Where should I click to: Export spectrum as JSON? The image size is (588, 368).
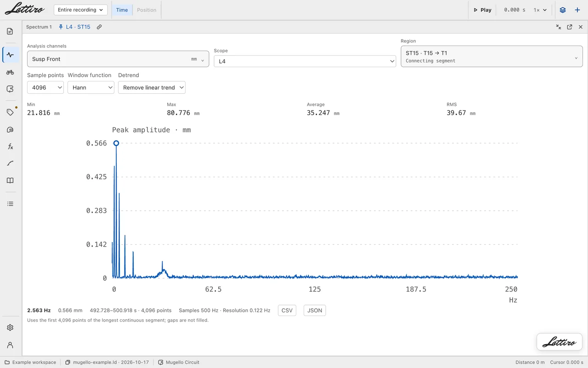click(x=315, y=310)
